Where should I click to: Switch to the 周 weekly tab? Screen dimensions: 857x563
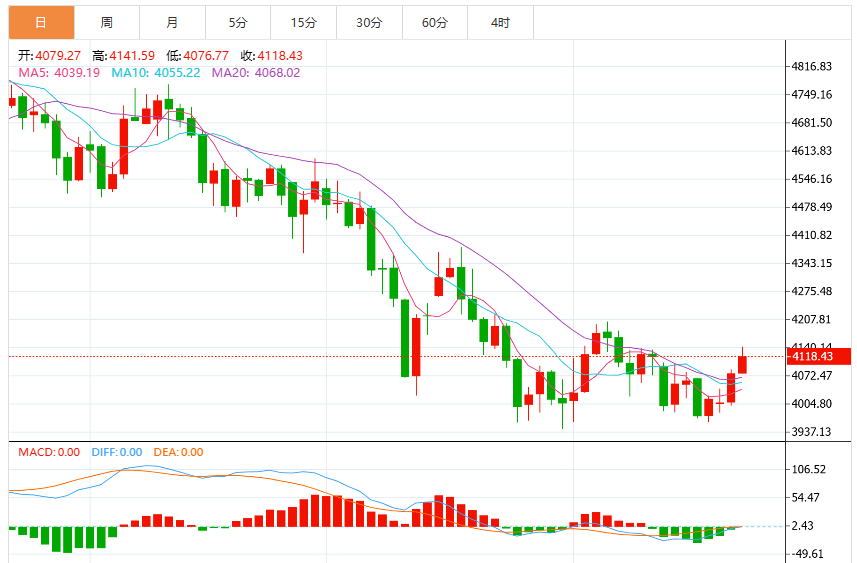click(107, 23)
